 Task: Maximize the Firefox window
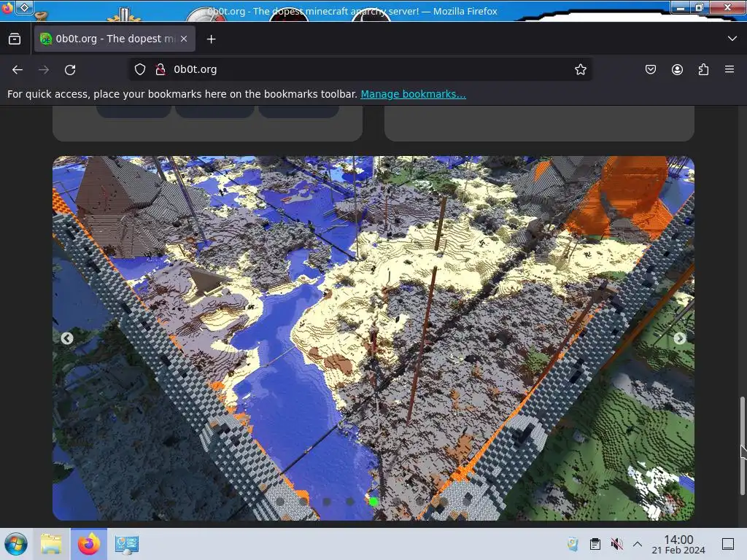coord(700,7)
